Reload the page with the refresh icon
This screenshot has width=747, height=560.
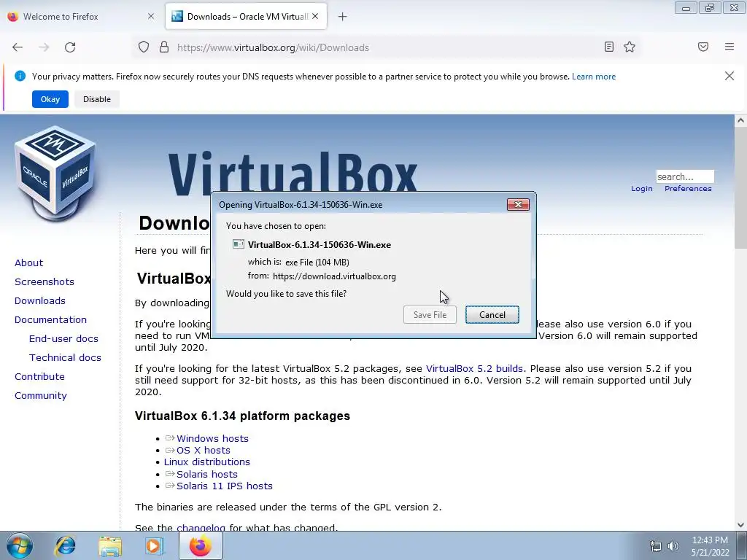pyautogui.click(x=70, y=47)
